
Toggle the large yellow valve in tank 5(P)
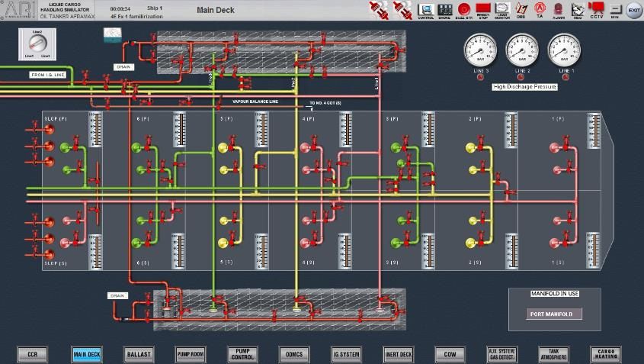[223, 147]
